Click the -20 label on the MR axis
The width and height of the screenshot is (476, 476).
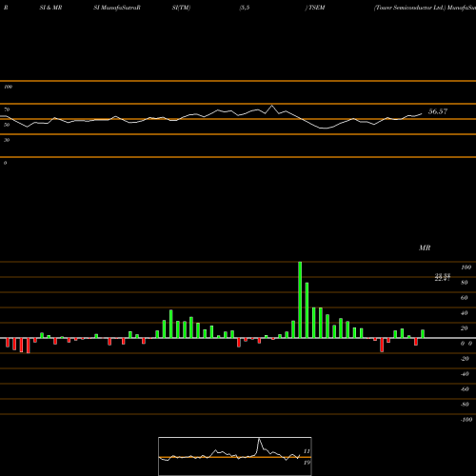click(465, 359)
